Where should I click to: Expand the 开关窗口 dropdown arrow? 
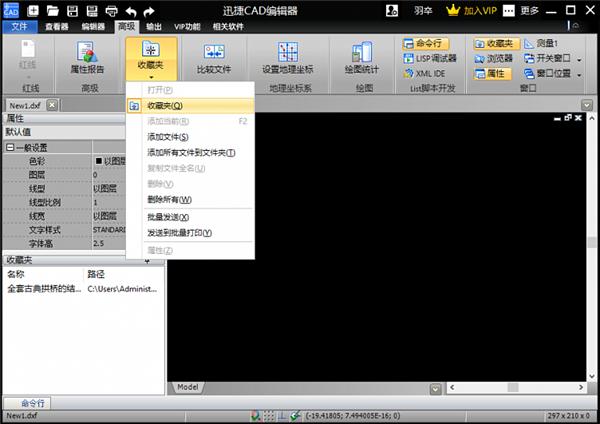pos(579,60)
